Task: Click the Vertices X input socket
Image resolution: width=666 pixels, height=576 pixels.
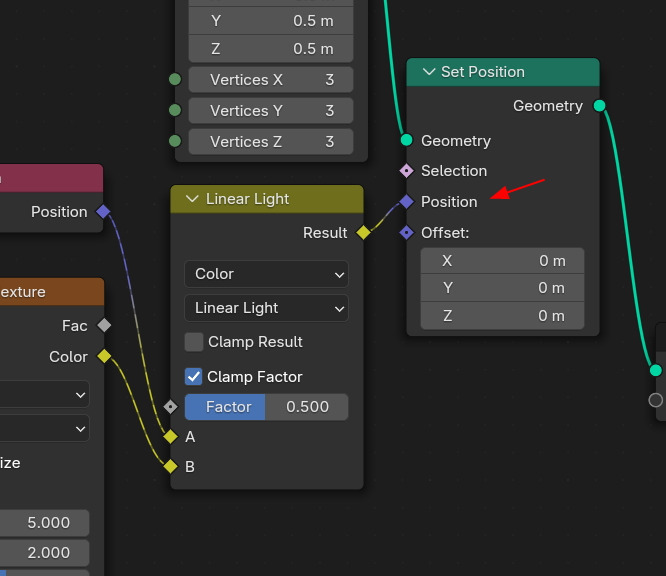Action: pyautogui.click(x=175, y=79)
